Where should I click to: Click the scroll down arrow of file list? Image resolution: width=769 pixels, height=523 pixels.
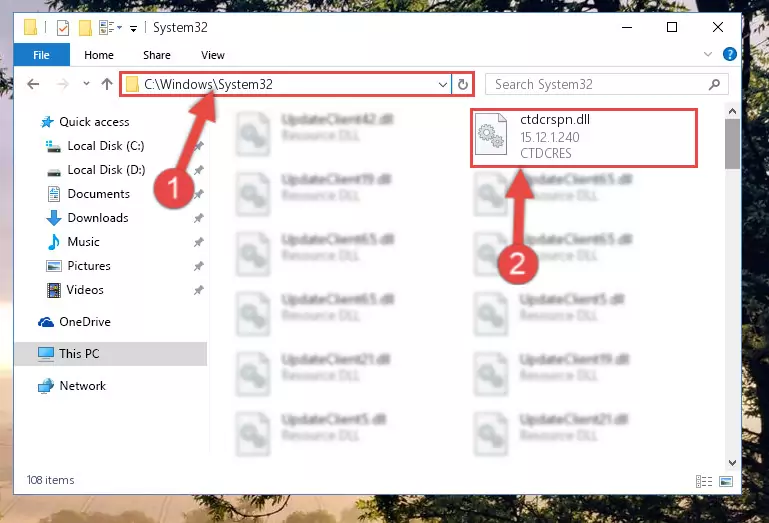tap(732, 463)
